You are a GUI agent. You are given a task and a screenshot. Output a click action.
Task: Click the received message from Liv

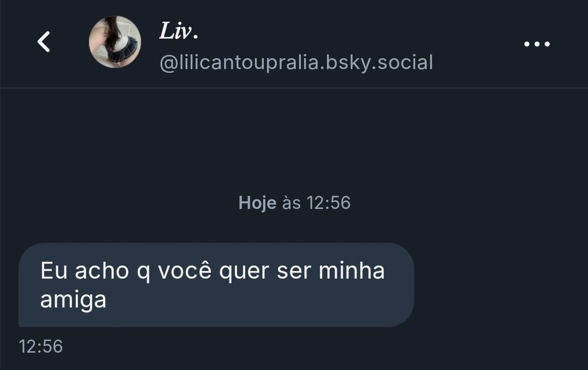pyautogui.click(x=216, y=285)
